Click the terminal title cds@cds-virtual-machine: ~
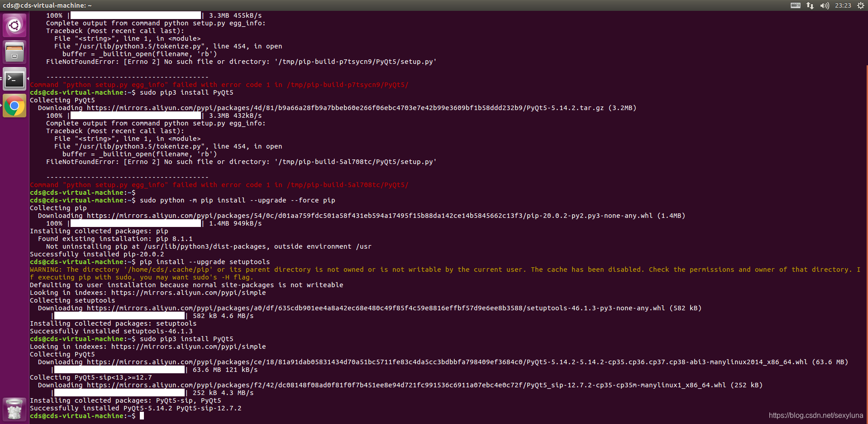868x424 pixels. coord(47,5)
